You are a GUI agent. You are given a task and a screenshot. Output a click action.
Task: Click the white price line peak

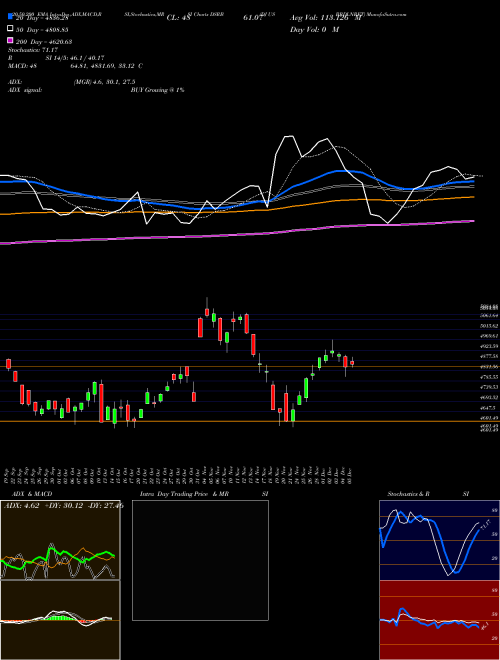pos(289,136)
